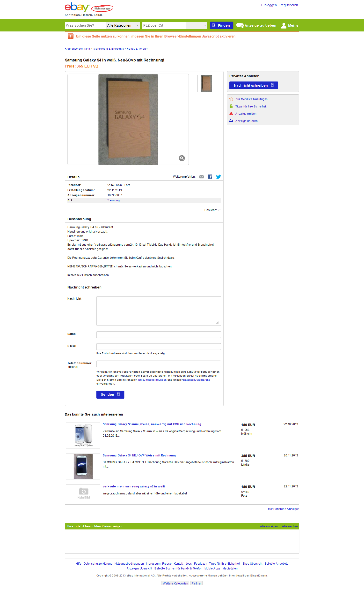Open the radius dropdown beside PLZ field

[x=197, y=25]
